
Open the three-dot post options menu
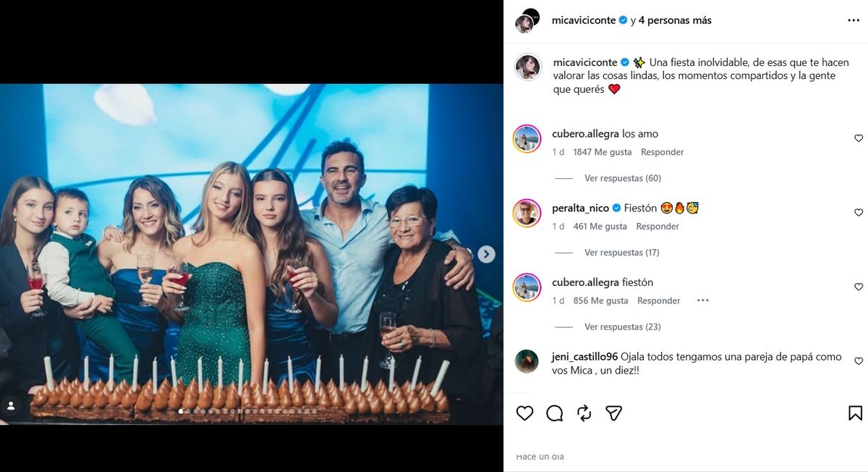(x=854, y=21)
